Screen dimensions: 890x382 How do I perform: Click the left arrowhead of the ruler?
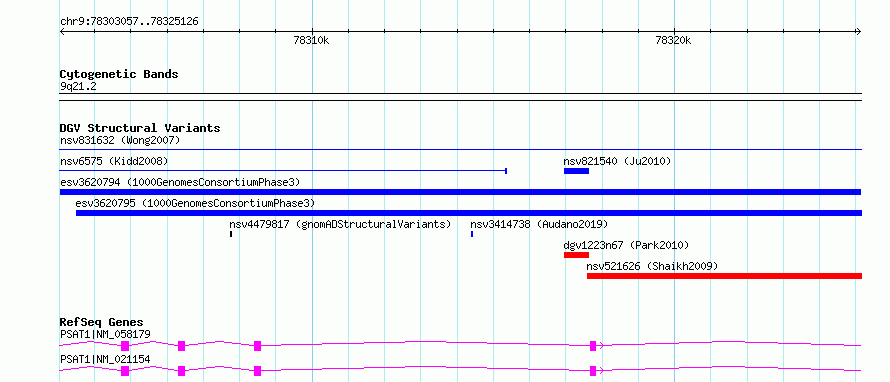pyautogui.click(x=62, y=31)
